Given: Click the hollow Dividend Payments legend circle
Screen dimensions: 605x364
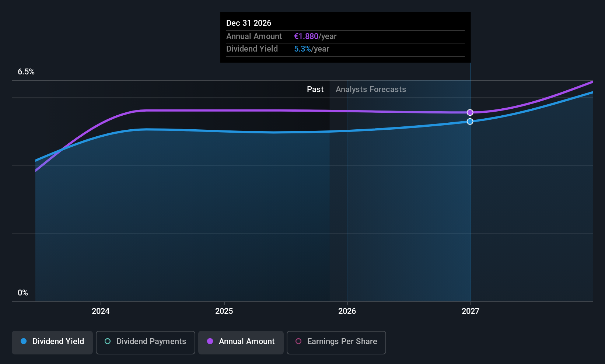Looking at the screenshot, I should pyautogui.click(x=107, y=342).
